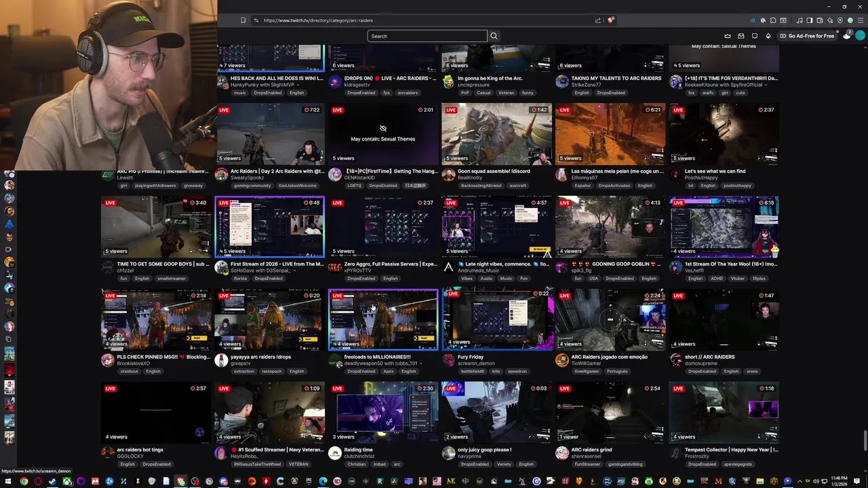Open the 'Raiding time' stream thumbnail
Image resolution: width=868 pixels, height=488 pixels.
(383, 412)
